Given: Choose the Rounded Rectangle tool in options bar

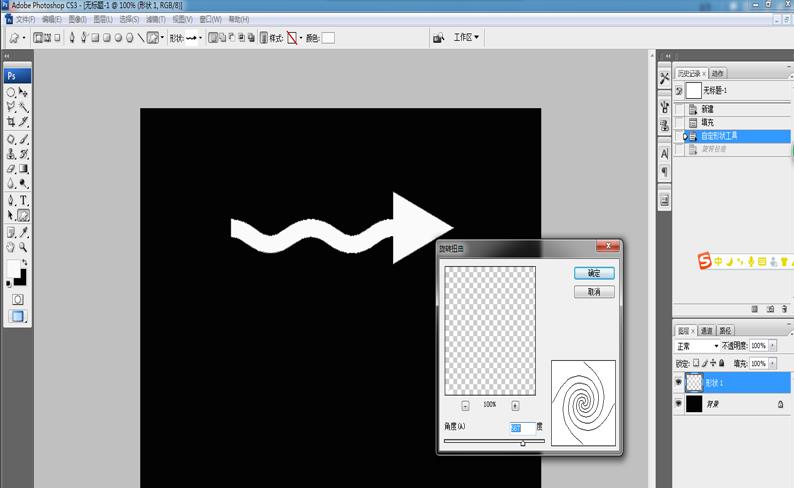Looking at the screenshot, I should [x=107, y=38].
